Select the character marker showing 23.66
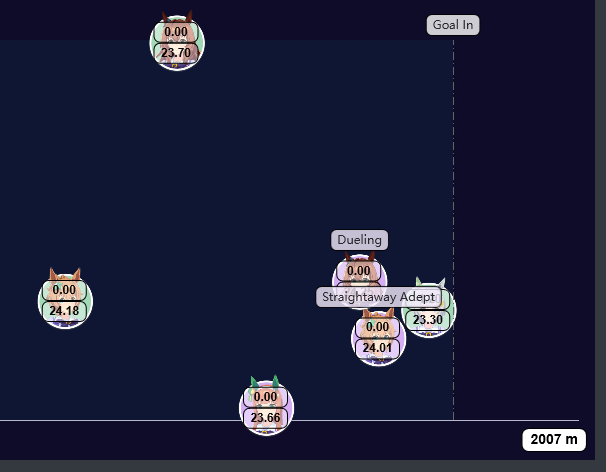The height and width of the screenshot is (472, 606). (x=266, y=407)
